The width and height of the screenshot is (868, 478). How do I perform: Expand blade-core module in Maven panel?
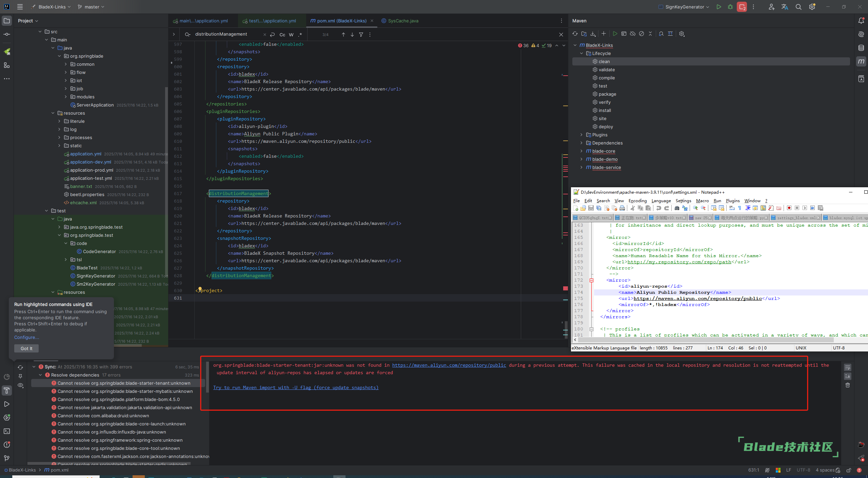click(581, 151)
